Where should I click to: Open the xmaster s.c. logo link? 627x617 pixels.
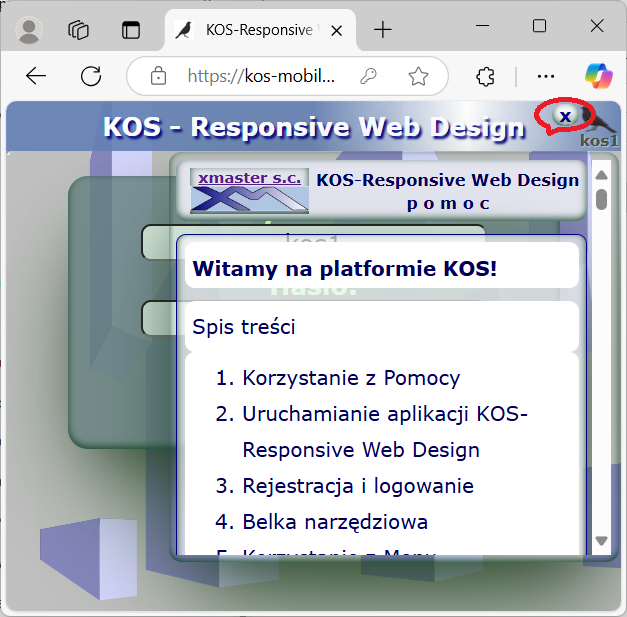point(249,190)
